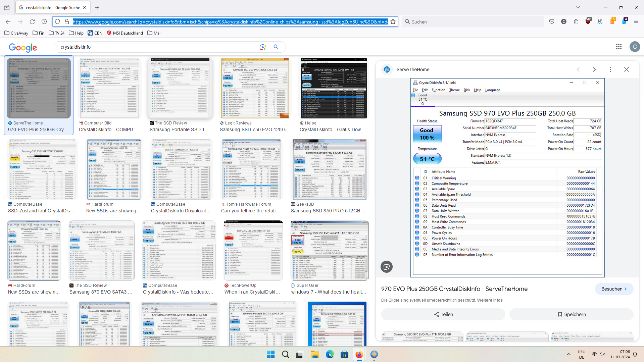Open the CBN bookmark

click(95, 33)
